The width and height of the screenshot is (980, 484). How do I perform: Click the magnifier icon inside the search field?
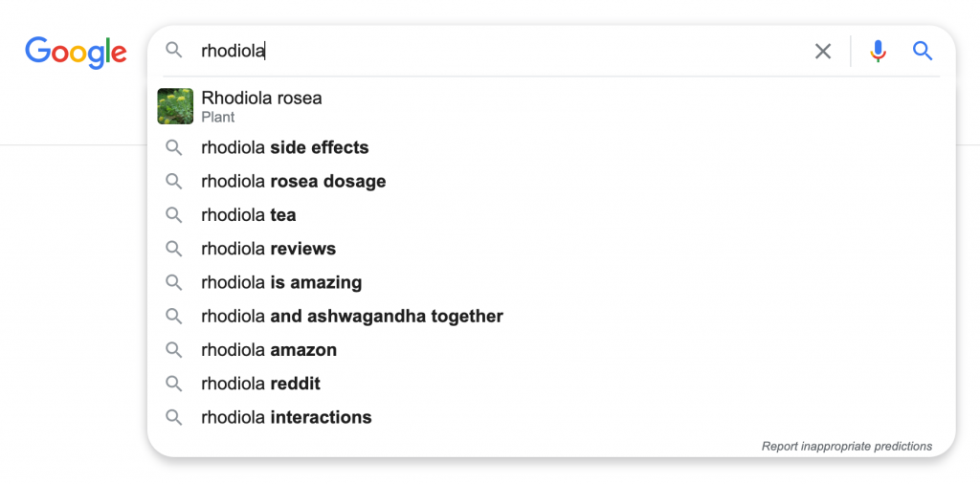point(174,51)
